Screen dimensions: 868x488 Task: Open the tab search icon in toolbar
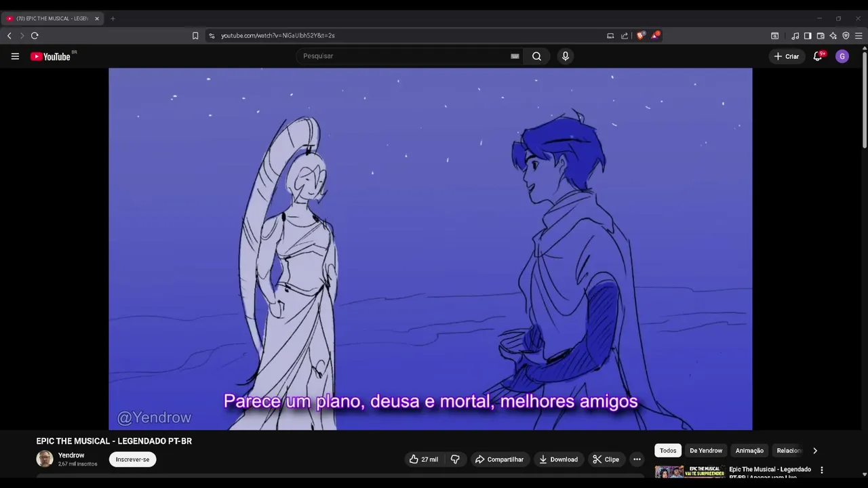tap(775, 36)
